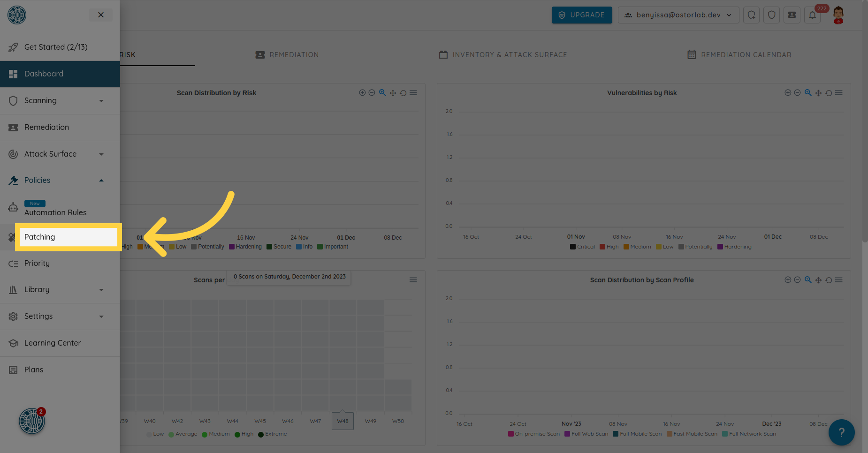Image resolution: width=868 pixels, height=453 pixels.
Task: Close the sidebar with the X button
Action: tap(100, 15)
